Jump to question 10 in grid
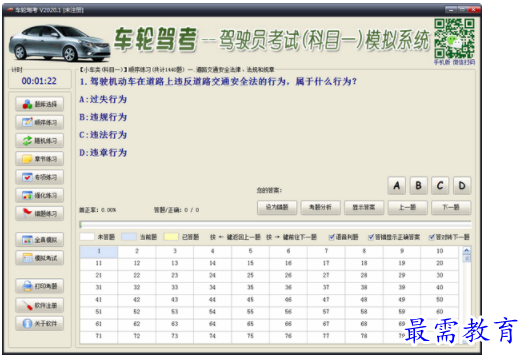This screenshot has width=526, height=362. (439, 251)
